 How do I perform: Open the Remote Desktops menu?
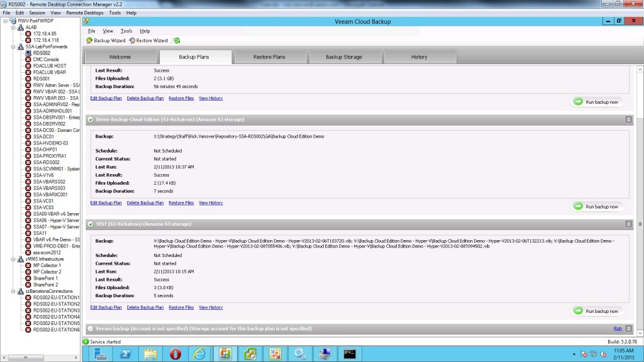85,13
